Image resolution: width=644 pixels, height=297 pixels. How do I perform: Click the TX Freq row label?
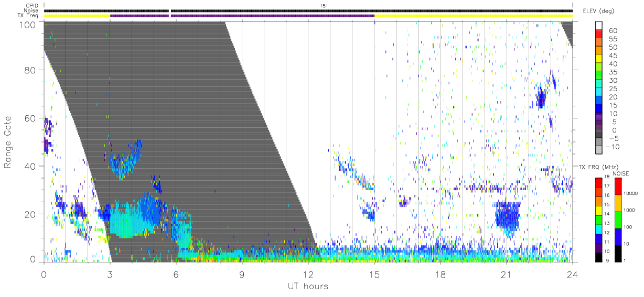(x=28, y=16)
